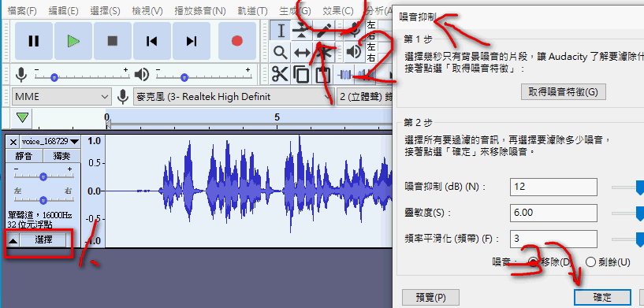The height and width of the screenshot is (308, 644).
Task: Confirm noise reduction with 確定
Action: click(x=602, y=297)
